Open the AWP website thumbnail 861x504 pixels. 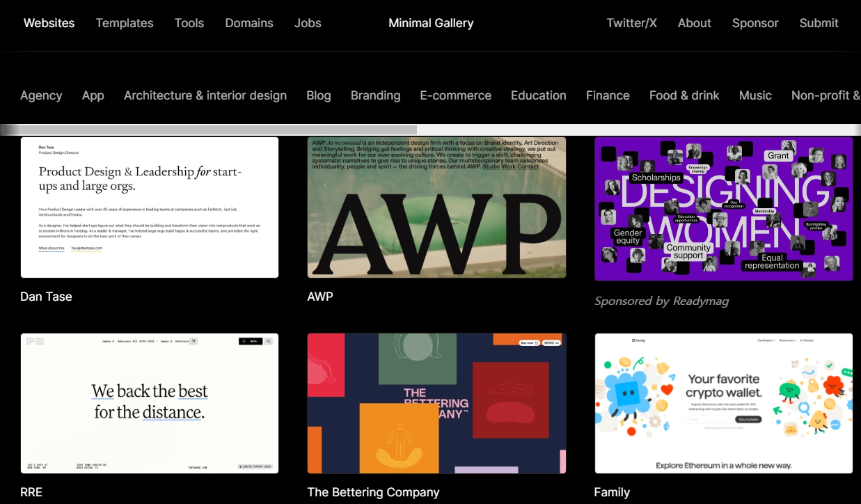436,207
